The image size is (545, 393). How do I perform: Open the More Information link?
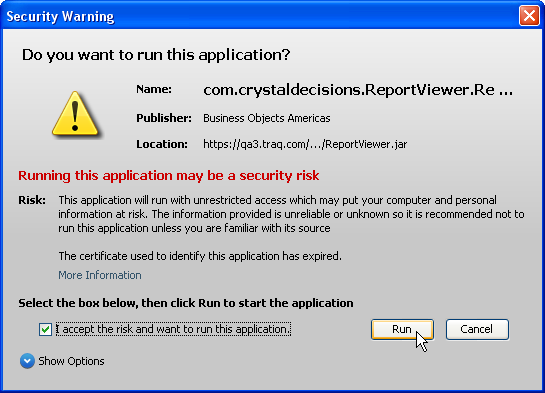pos(100,275)
